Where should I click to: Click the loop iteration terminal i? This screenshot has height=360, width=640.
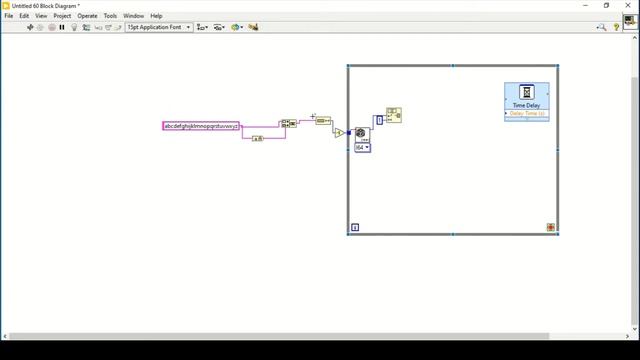coord(355,227)
